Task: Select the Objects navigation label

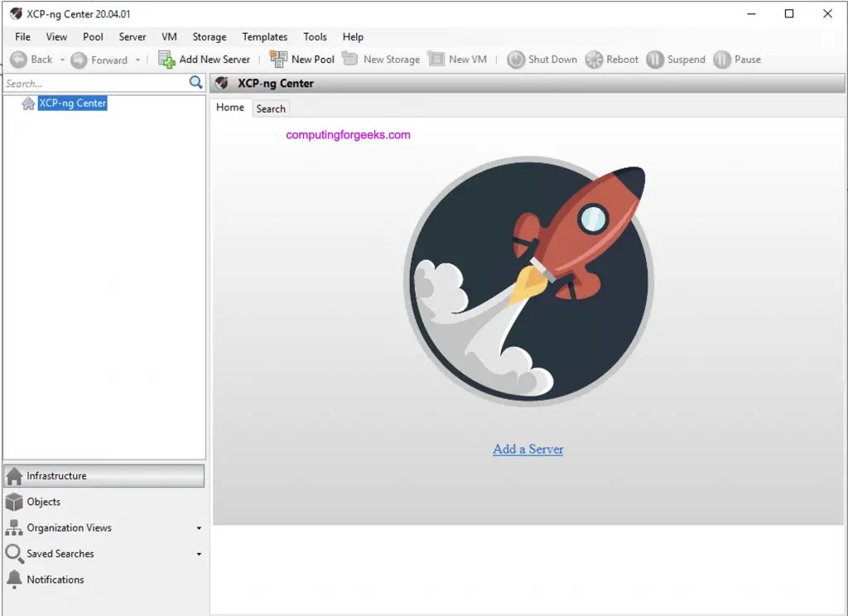Action: 44,502
